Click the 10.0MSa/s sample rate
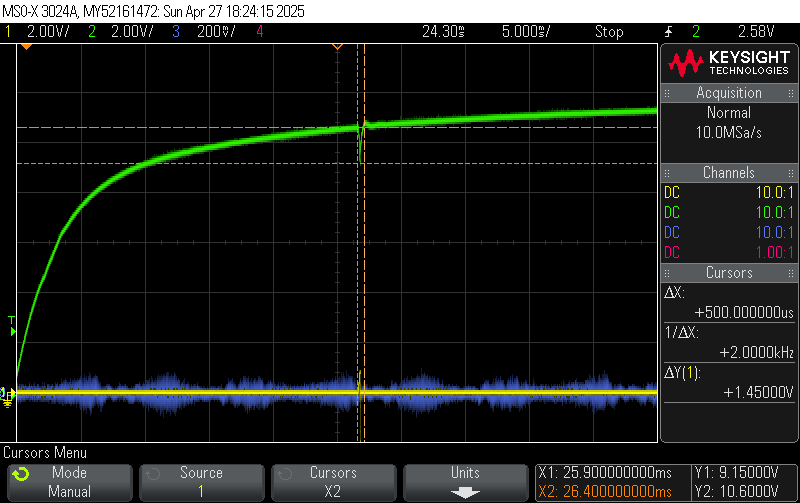 click(x=729, y=133)
